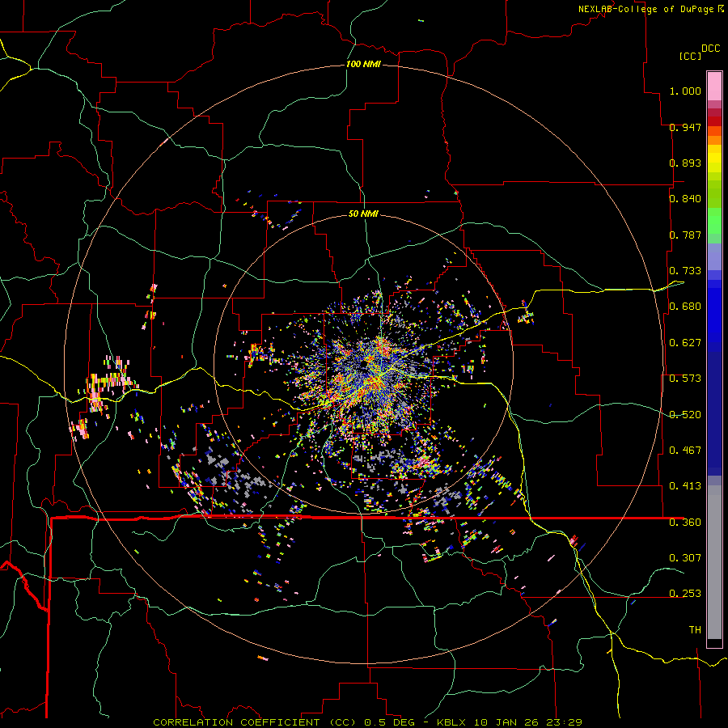Select the 50 NMI range ring label
Viewport: 728px width, 728px height.
[363, 214]
